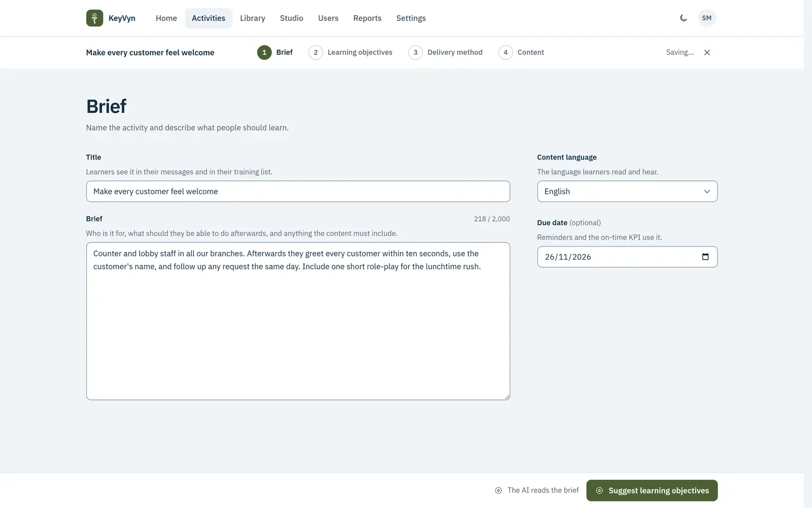Click the KeyVyn logo icon
The height and width of the screenshot is (508, 812).
(94, 18)
